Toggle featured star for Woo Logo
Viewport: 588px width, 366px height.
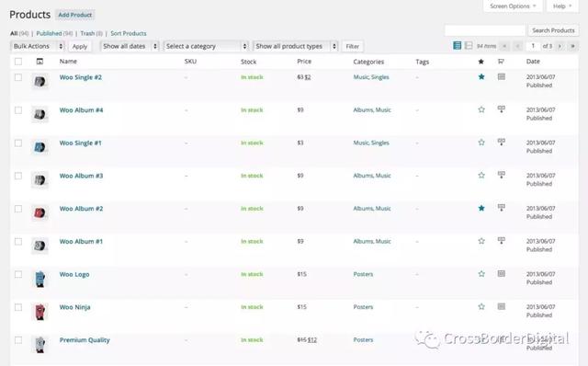[x=481, y=274]
